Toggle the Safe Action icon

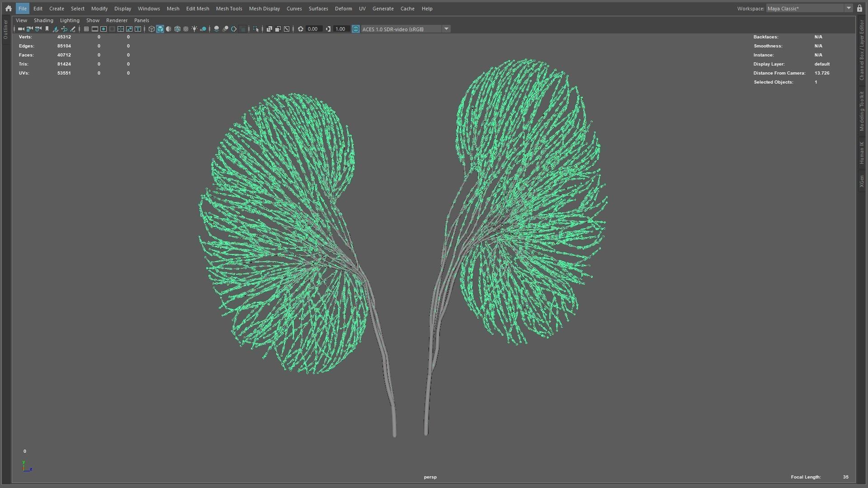129,29
